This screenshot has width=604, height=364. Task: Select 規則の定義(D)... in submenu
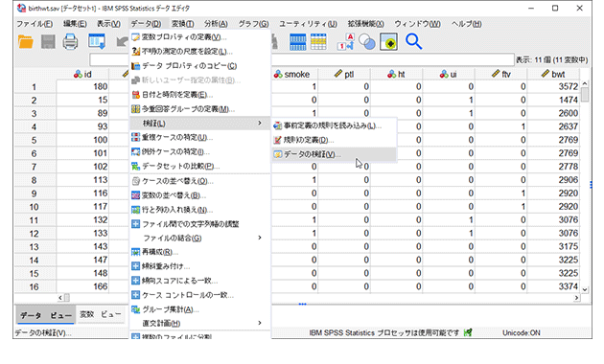click(334, 140)
